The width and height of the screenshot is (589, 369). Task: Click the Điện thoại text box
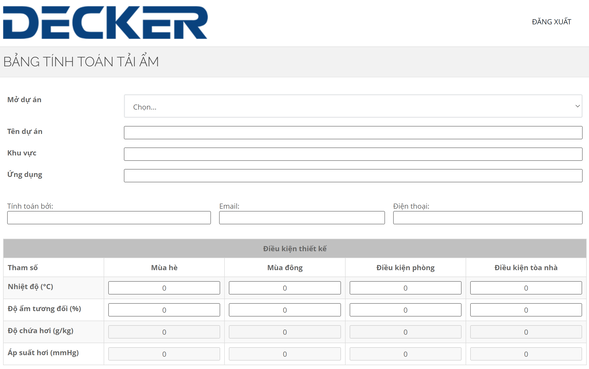[488, 218]
